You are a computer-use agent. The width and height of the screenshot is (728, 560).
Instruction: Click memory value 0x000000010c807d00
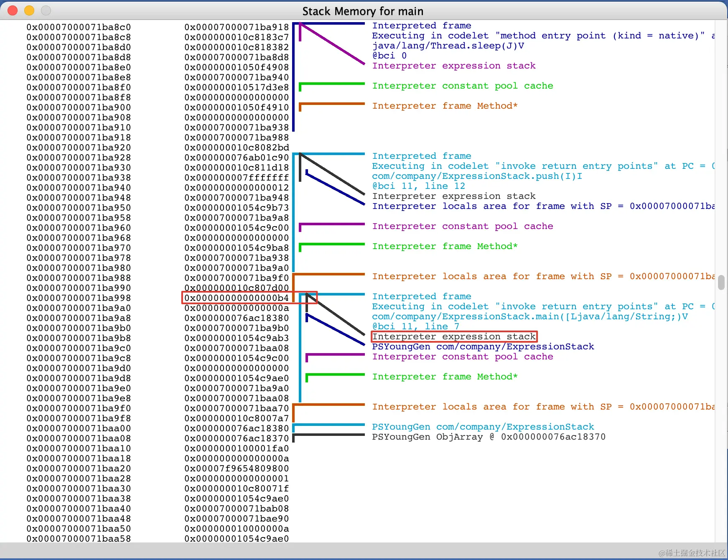pos(237,288)
